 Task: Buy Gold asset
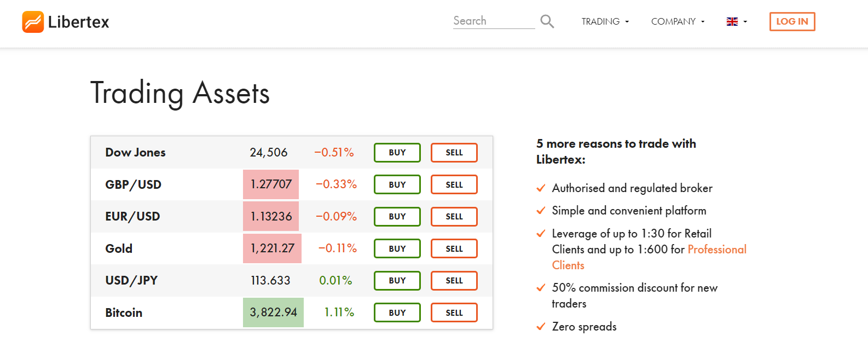click(397, 248)
